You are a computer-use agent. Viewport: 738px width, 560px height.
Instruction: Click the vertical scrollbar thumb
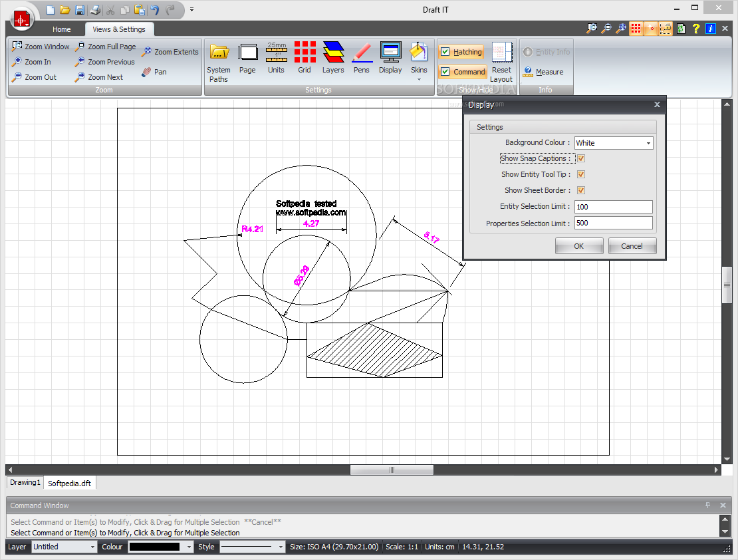pyautogui.click(x=727, y=285)
